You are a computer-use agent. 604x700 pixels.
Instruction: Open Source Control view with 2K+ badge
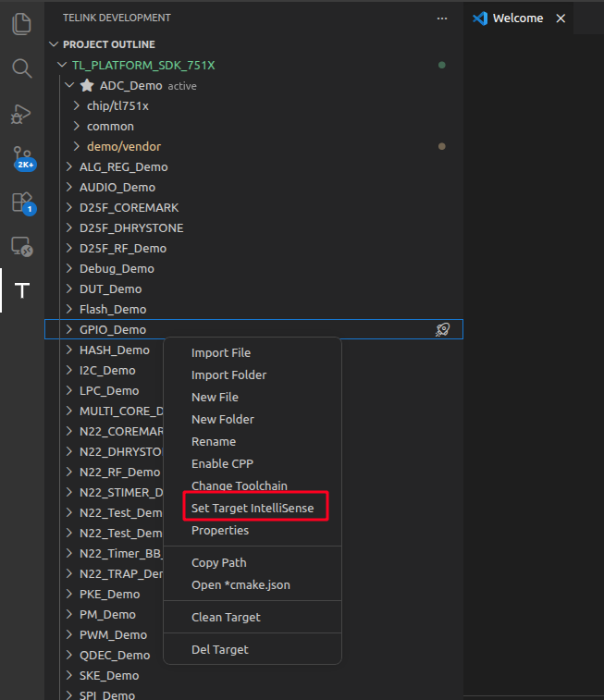pyautogui.click(x=23, y=158)
